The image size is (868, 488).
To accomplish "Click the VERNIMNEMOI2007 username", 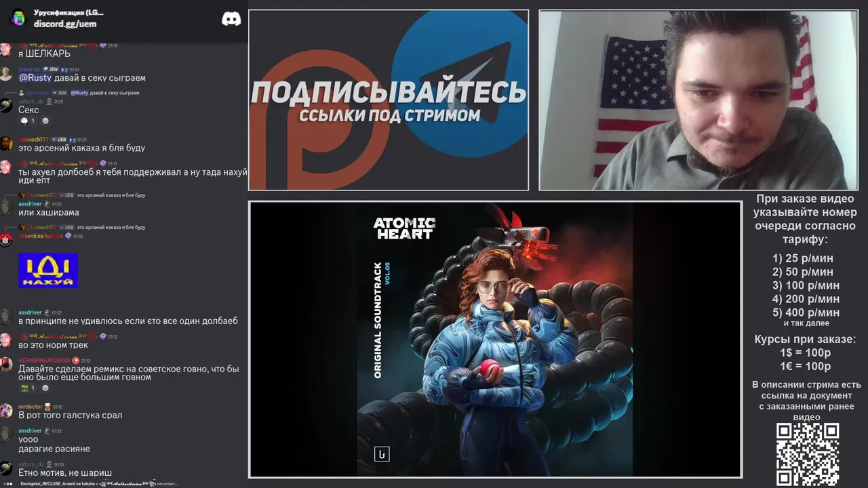I will 44,361.
